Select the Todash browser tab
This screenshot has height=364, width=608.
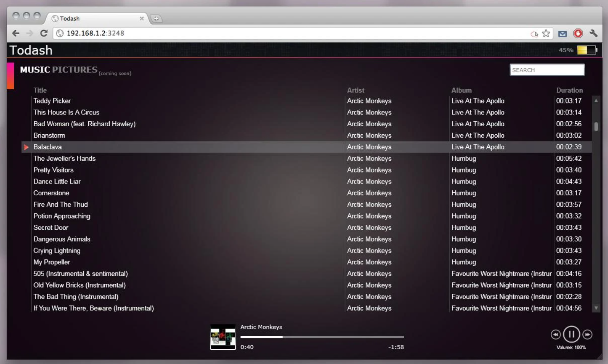point(97,18)
